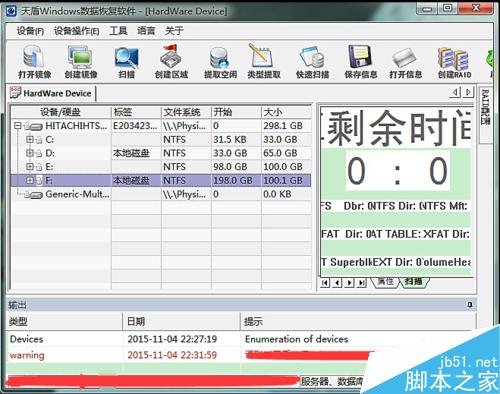
Task: Select the E: partition row
Action: click(x=161, y=167)
